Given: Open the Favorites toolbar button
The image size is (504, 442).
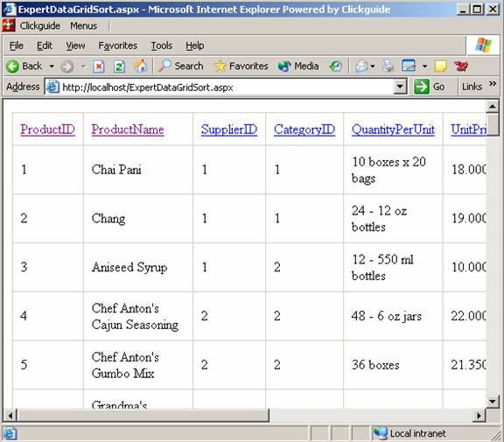Looking at the screenshot, I should point(241,66).
